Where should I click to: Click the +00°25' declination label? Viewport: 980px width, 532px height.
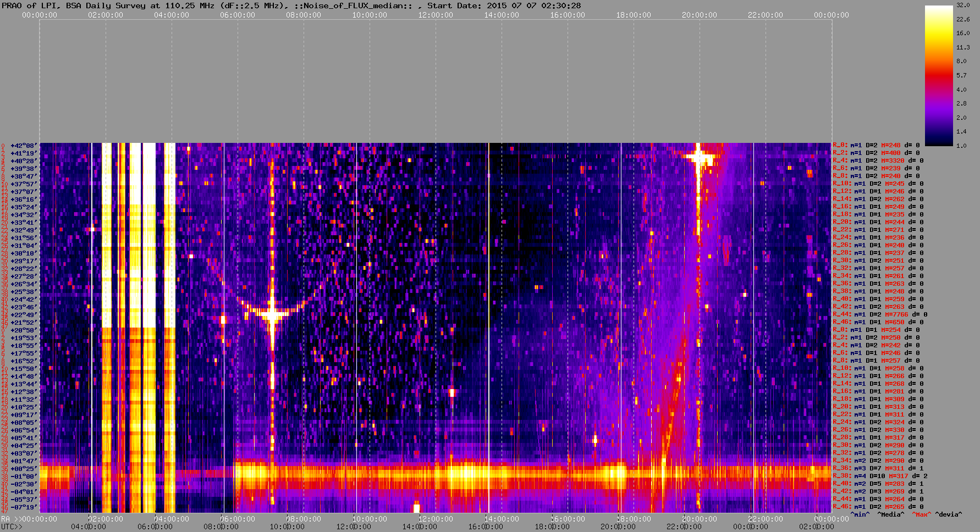24,469
